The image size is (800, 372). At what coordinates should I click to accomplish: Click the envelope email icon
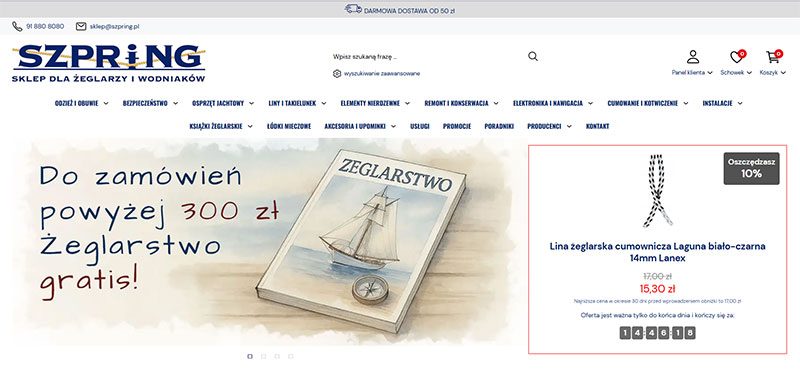pos(81,26)
